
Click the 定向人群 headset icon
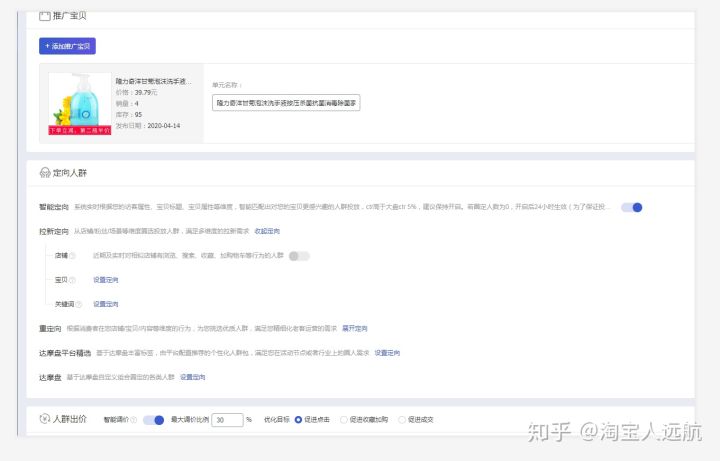[44, 173]
